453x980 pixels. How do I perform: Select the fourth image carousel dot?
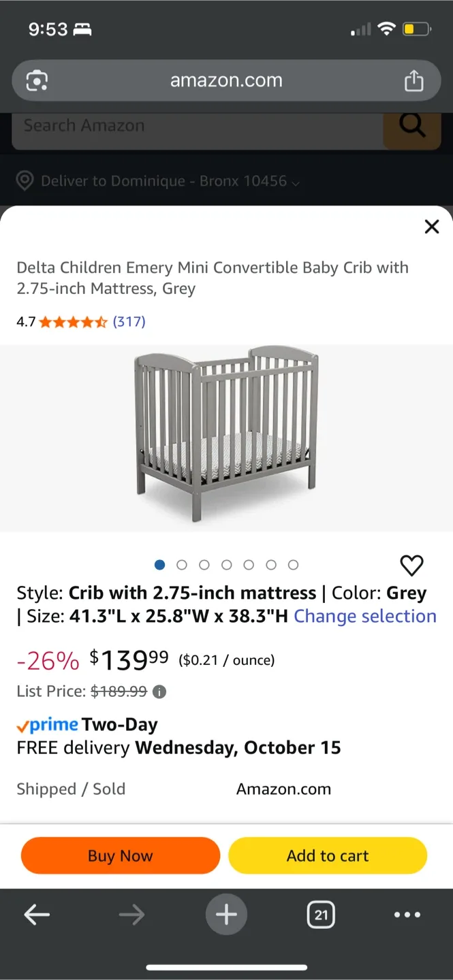pyautogui.click(x=227, y=565)
